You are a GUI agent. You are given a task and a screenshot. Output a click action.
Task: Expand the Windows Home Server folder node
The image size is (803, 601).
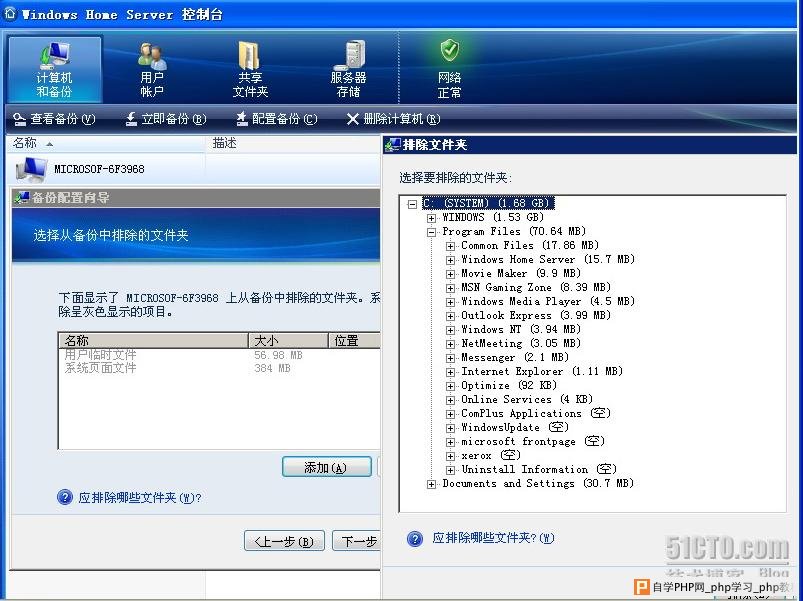point(450,260)
